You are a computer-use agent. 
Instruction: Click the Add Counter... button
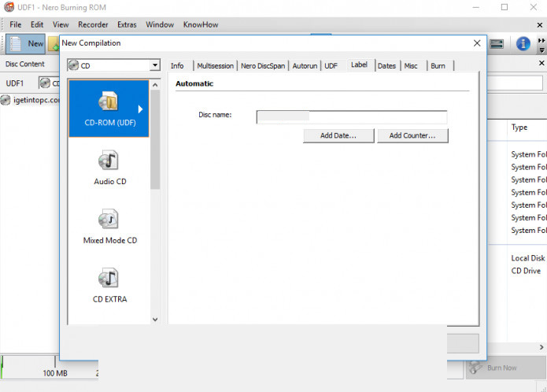click(412, 135)
